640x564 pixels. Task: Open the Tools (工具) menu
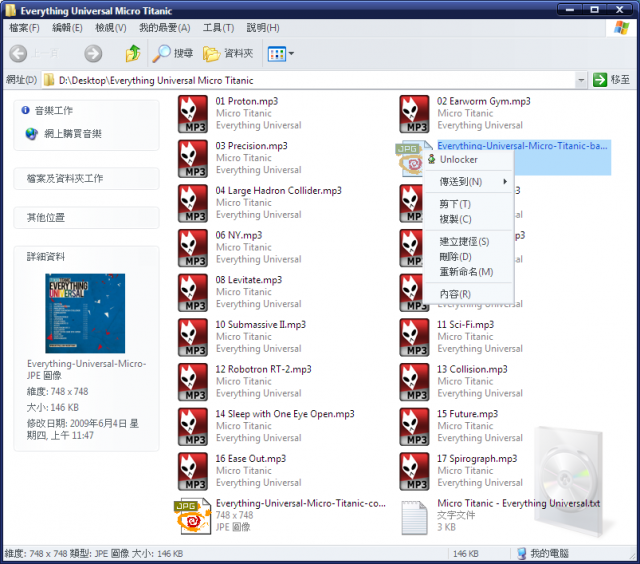pos(218,28)
